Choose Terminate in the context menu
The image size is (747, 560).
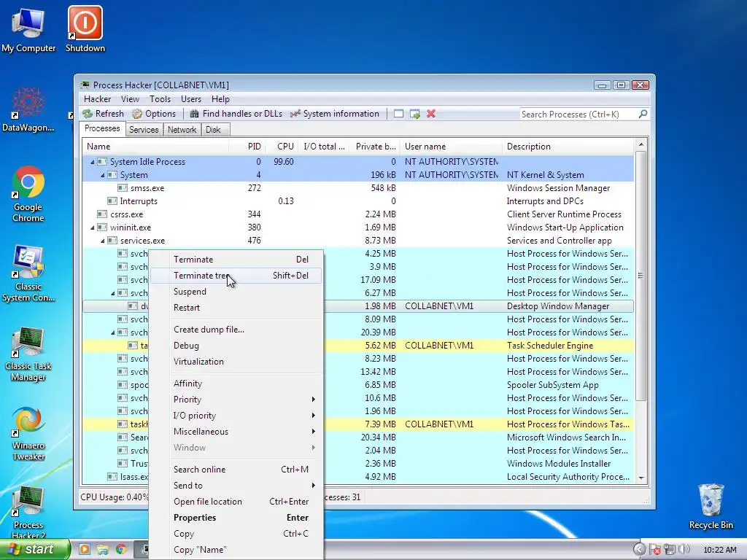click(236, 260)
